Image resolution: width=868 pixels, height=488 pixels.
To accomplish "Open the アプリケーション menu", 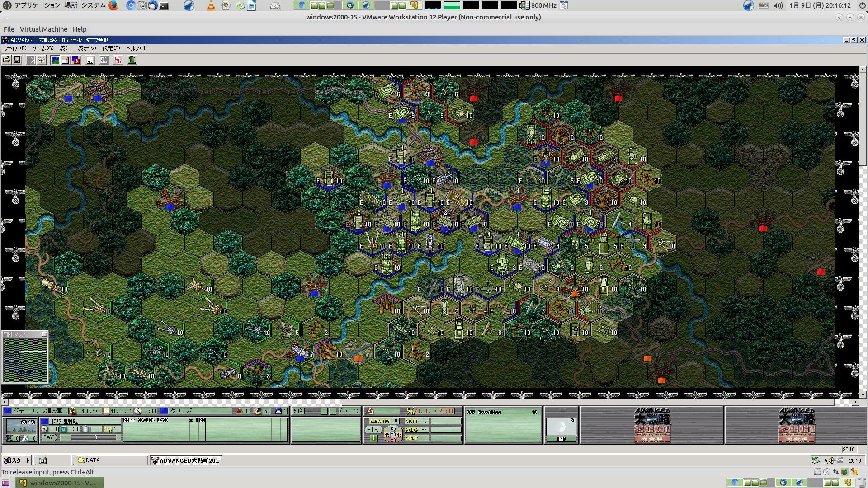I will pyautogui.click(x=38, y=5).
